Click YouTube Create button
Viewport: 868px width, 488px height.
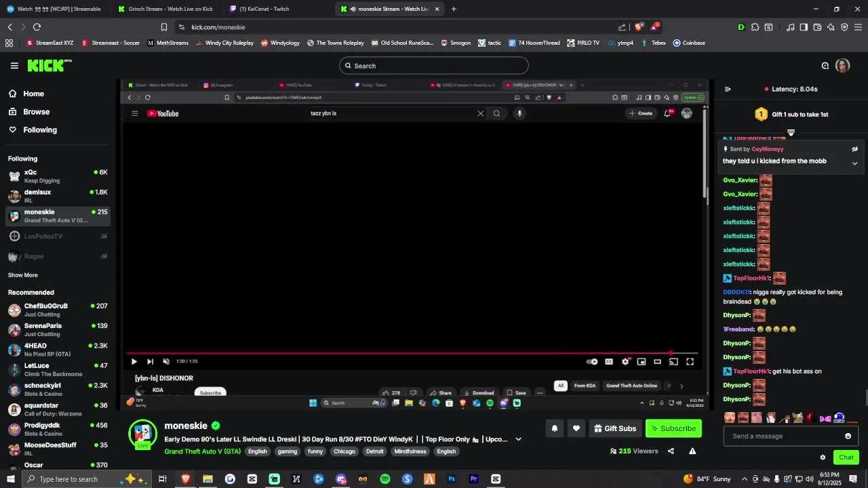(641, 113)
